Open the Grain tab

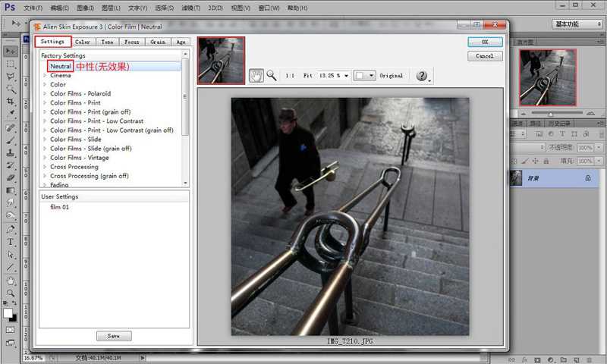158,42
